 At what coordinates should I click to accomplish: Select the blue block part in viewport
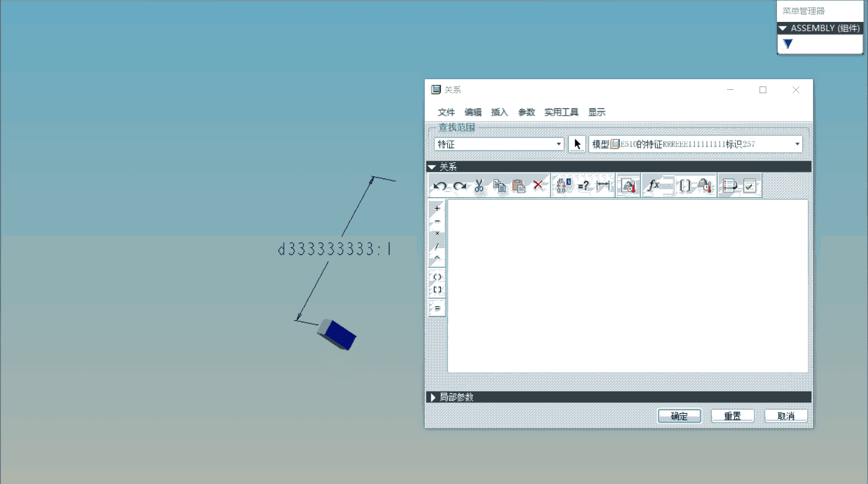pyautogui.click(x=337, y=334)
